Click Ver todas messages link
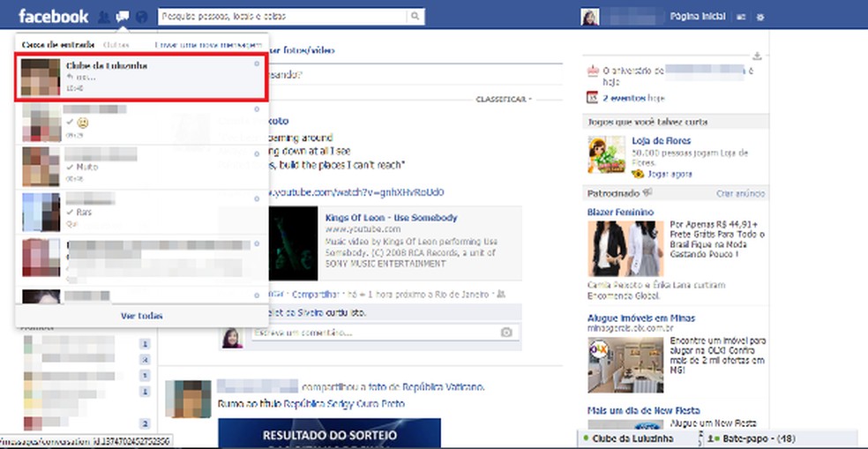Viewport: 868px width, 449px height. pyautogui.click(x=142, y=316)
